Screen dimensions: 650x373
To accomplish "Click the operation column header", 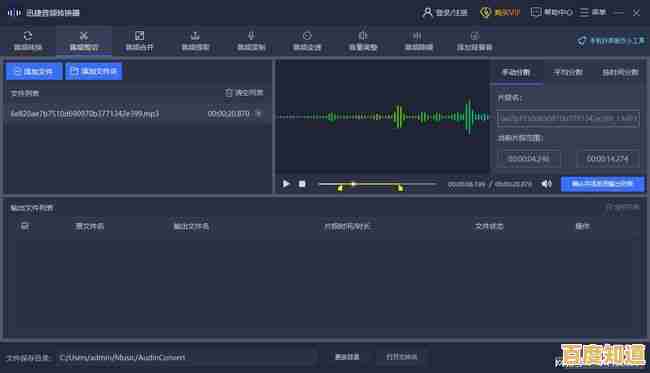I will coord(582,226).
